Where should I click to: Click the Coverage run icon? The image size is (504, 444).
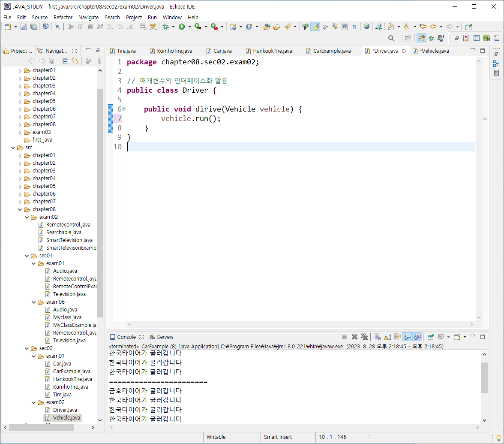point(198,27)
